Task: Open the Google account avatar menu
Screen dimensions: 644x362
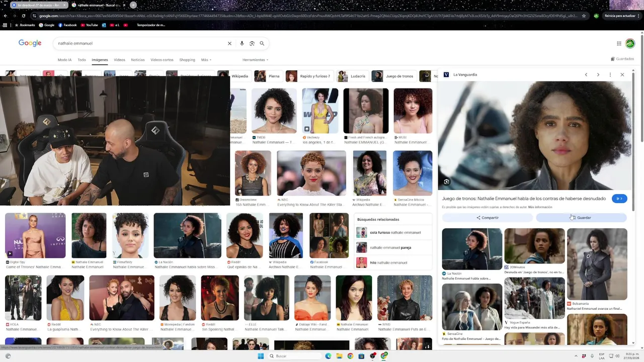Action: (630, 43)
